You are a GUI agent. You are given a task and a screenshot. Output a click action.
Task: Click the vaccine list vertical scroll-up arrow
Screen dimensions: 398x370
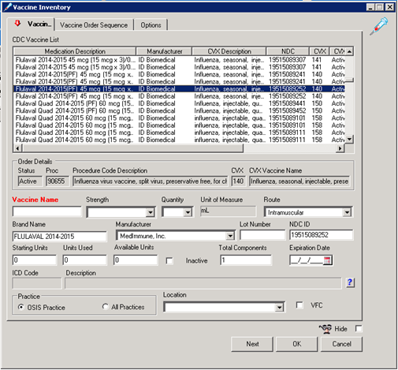point(349,51)
